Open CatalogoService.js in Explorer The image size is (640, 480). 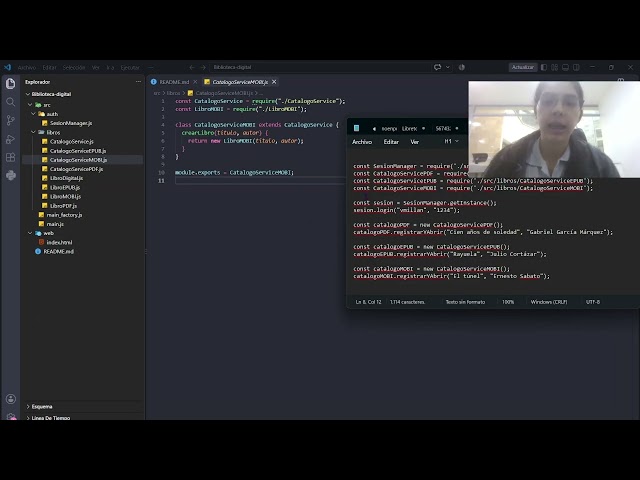72,142
